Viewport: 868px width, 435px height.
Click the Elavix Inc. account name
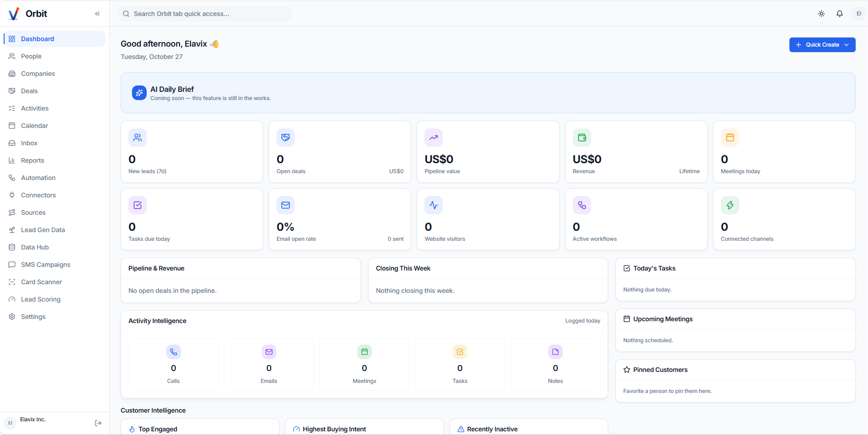33,419
